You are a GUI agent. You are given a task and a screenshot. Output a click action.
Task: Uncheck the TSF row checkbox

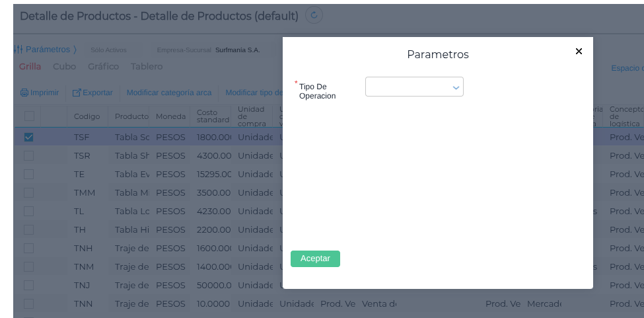click(29, 138)
